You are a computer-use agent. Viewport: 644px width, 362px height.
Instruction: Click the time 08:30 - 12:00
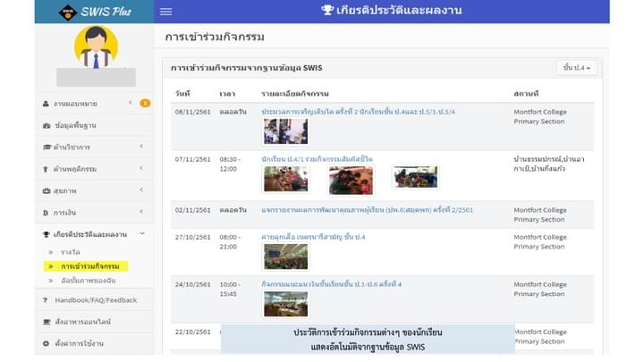click(x=230, y=164)
